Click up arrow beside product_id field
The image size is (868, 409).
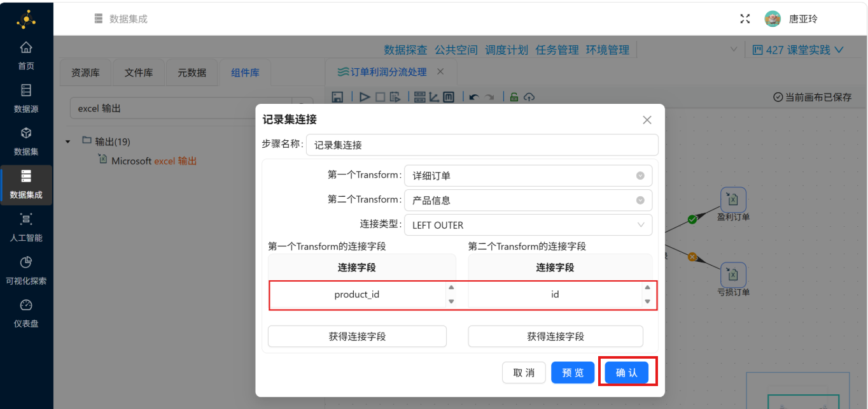[x=451, y=287]
